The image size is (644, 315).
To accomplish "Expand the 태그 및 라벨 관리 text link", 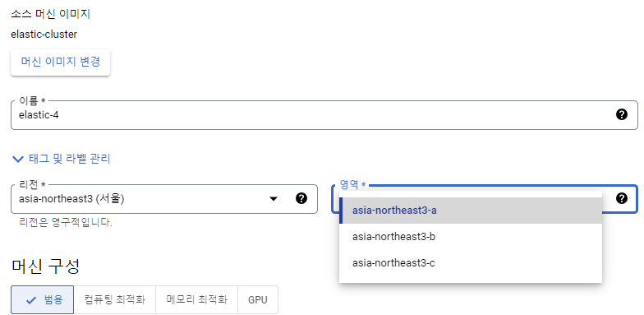I will 70,159.
